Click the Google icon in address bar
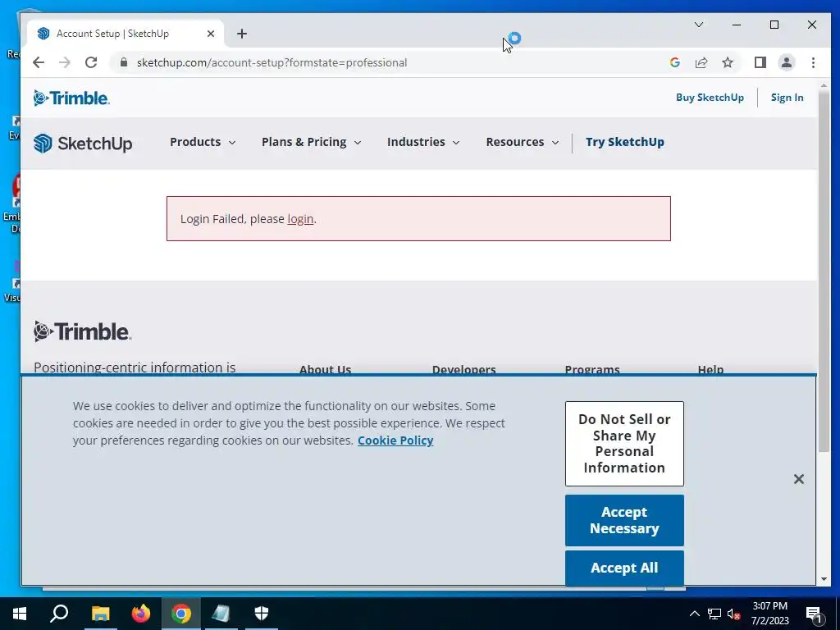Image resolution: width=840 pixels, height=630 pixels. pos(675,62)
